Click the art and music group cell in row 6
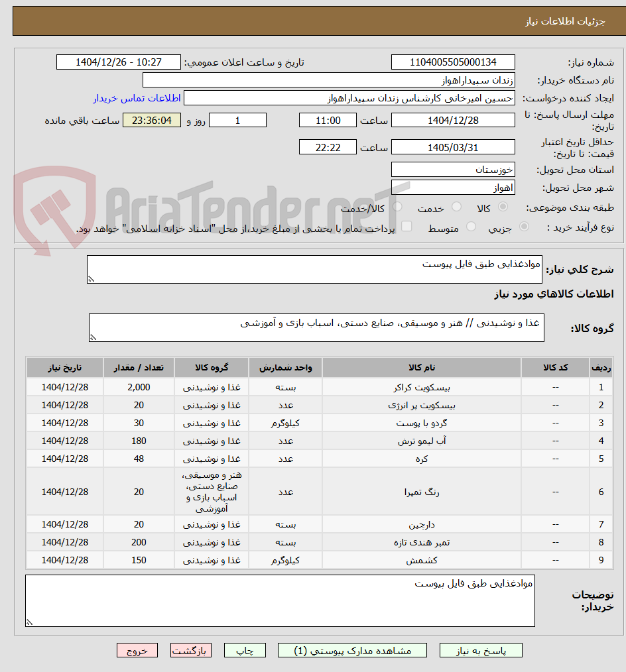This screenshot has width=626, height=672. click(x=212, y=492)
